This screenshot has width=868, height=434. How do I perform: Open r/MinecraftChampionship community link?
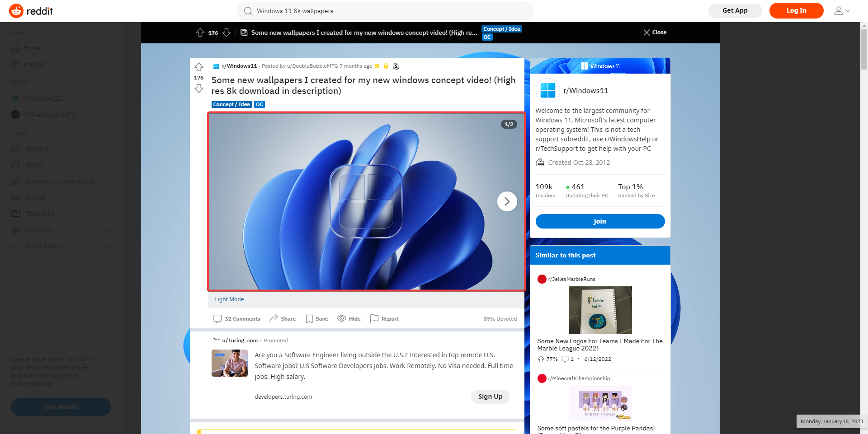[579, 378]
